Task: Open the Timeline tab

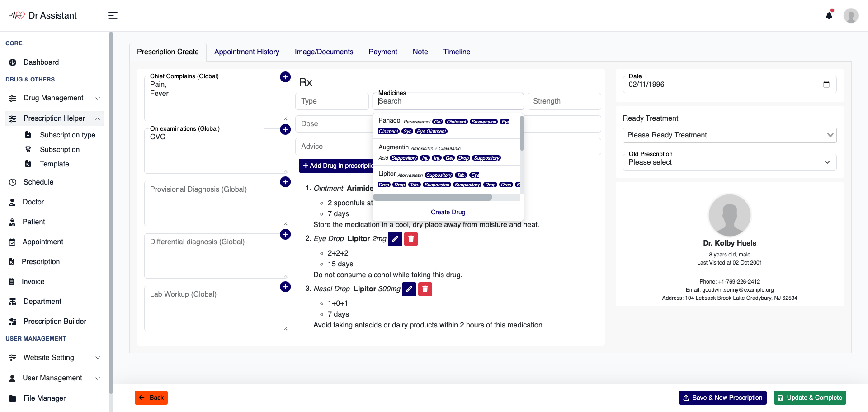Action: tap(457, 52)
